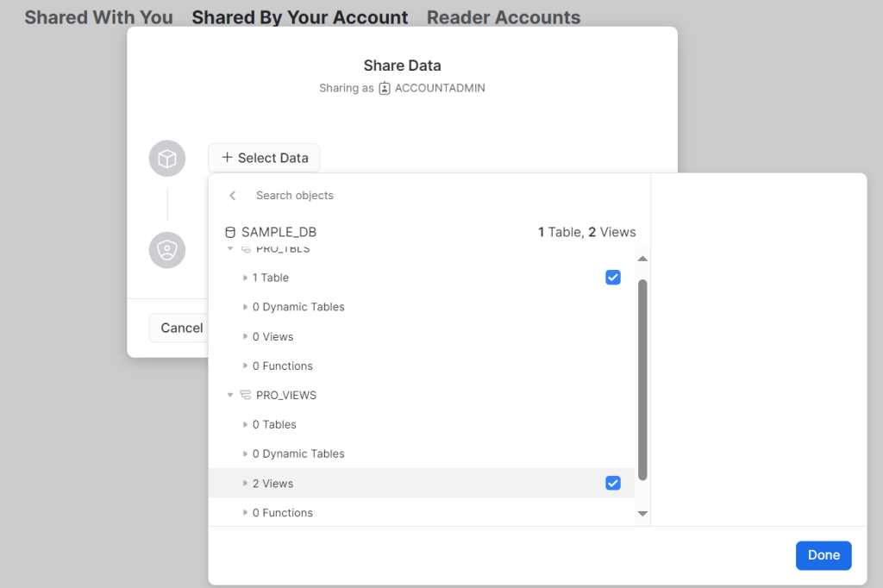Image resolution: width=883 pixels, height=588 pixels.
Task: Click the package cube icon in the dialog sidebar
Action: click(x=166, y=158)
